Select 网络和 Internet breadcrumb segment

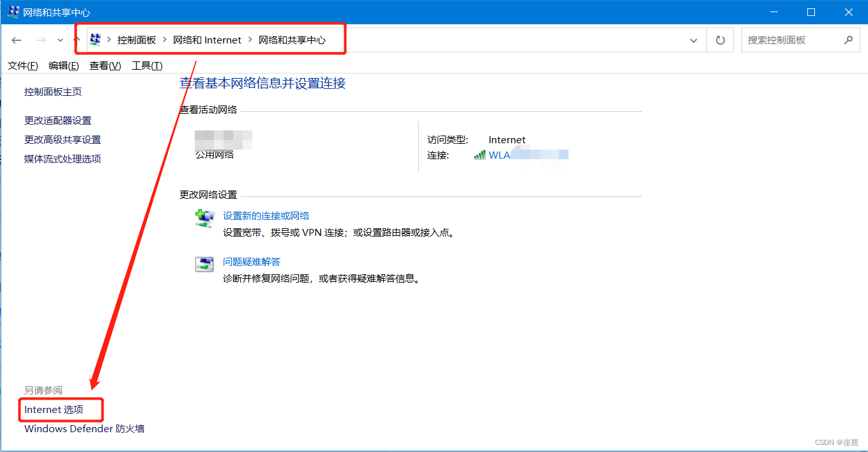click(x=207, y=40)
